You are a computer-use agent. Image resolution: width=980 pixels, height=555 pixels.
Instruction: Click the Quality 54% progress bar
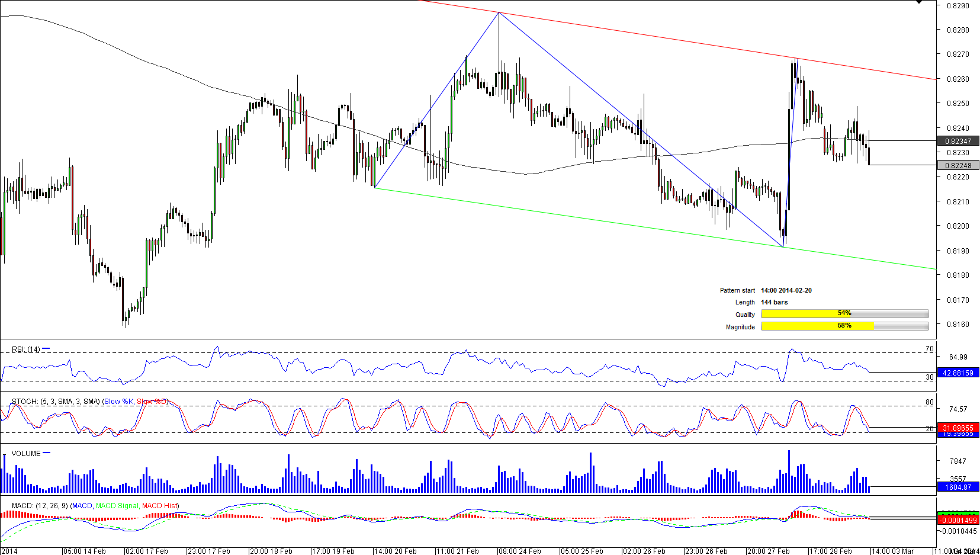click(x=844, y=313)
